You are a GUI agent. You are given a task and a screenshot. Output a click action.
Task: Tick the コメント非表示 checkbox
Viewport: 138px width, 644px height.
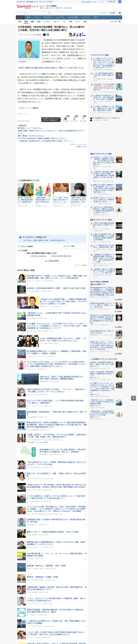coord(75,266)
